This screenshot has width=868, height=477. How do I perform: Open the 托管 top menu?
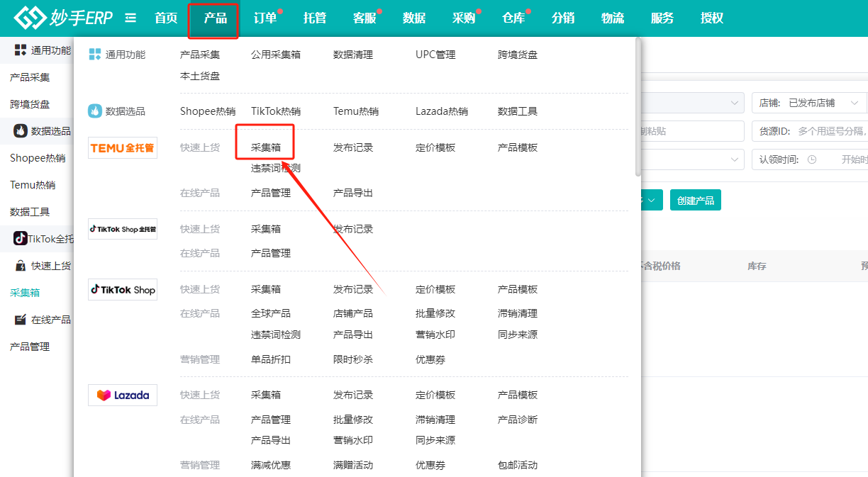(x=315, y=18)
